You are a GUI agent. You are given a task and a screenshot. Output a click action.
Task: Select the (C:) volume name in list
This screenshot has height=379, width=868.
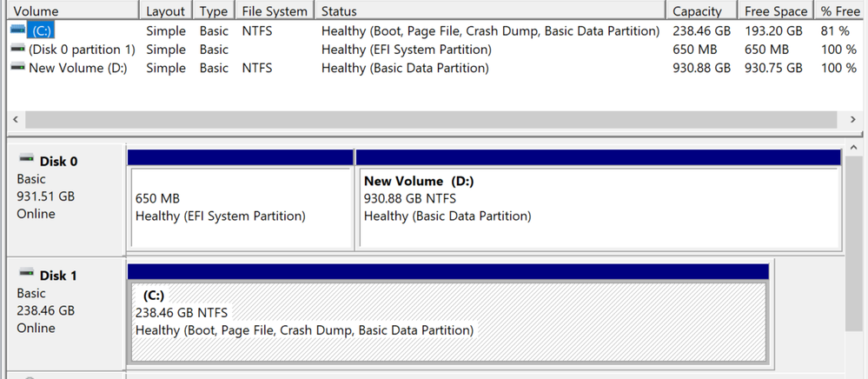click(42, 30)
